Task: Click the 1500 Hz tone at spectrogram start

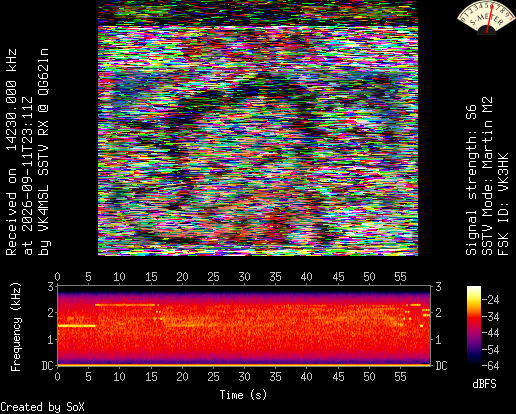Action: 77,326
